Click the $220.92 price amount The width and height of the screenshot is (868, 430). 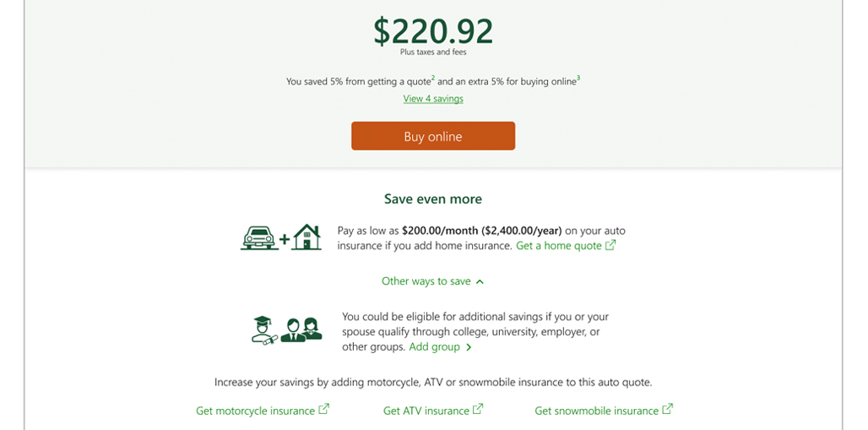[x=433, y=31]
